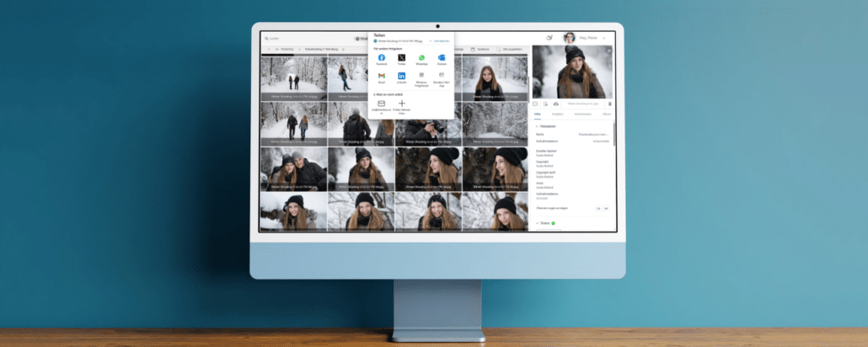Click the info panel vertical scrollbar
This screenshot has height=347, width=868.
pos(613,133)
